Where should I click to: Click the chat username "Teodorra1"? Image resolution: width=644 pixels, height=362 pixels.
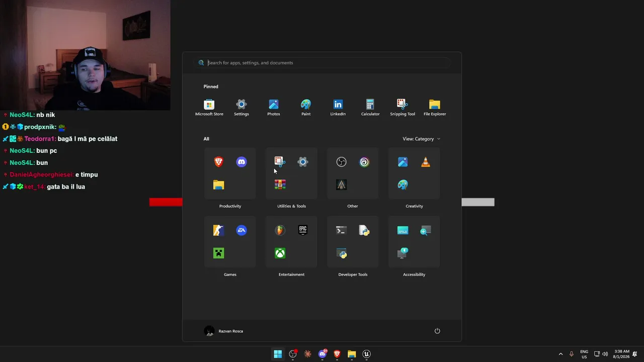click(40, 139)
